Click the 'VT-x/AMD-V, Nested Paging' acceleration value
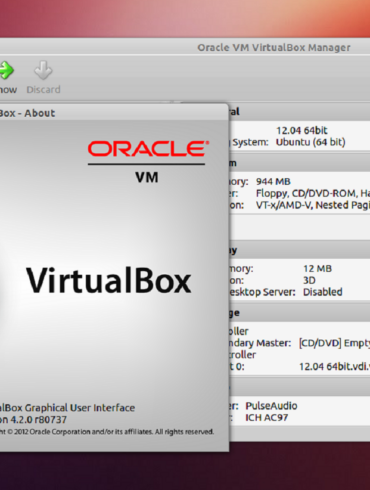This screenshot has width=370, height=490. point(313,205)
